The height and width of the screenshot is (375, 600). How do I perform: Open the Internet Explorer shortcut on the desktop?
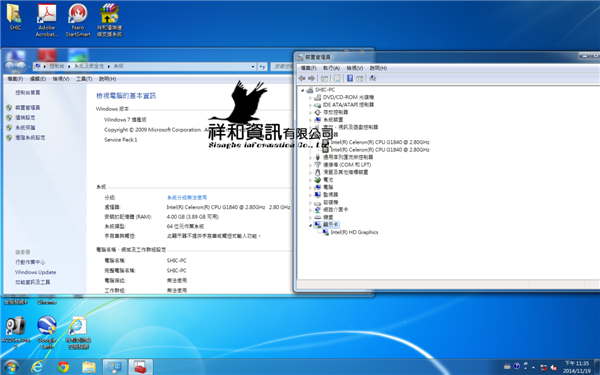(78, 332)
